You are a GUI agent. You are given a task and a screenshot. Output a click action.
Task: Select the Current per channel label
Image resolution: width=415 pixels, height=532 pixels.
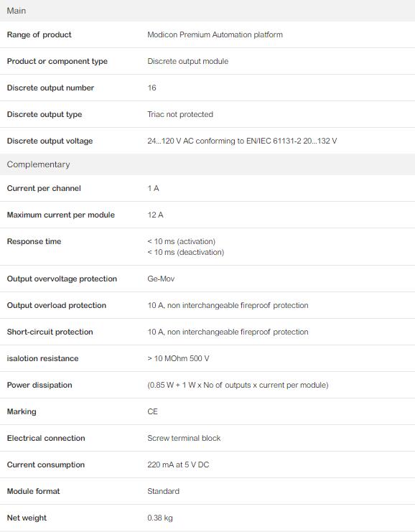point(44,188)
